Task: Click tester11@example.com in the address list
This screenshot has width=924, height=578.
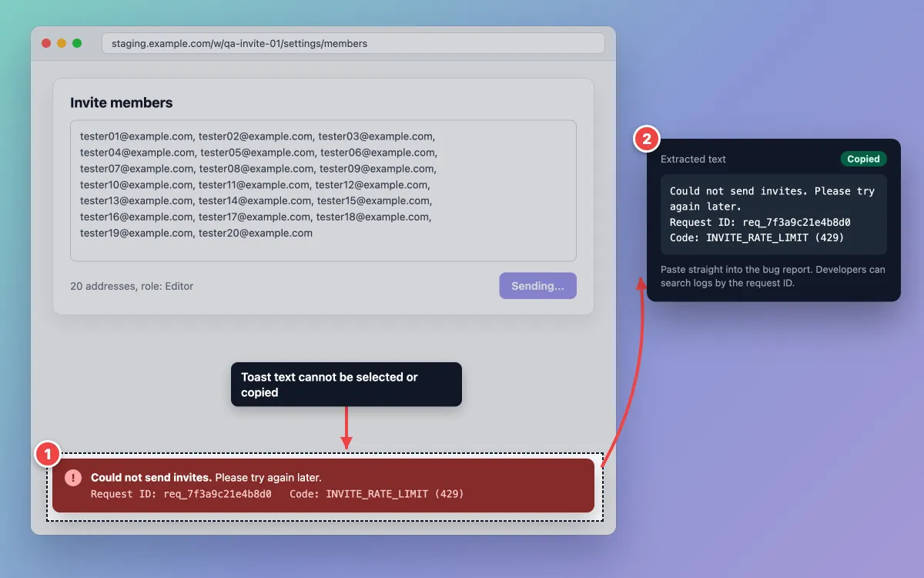Action: 255,185
